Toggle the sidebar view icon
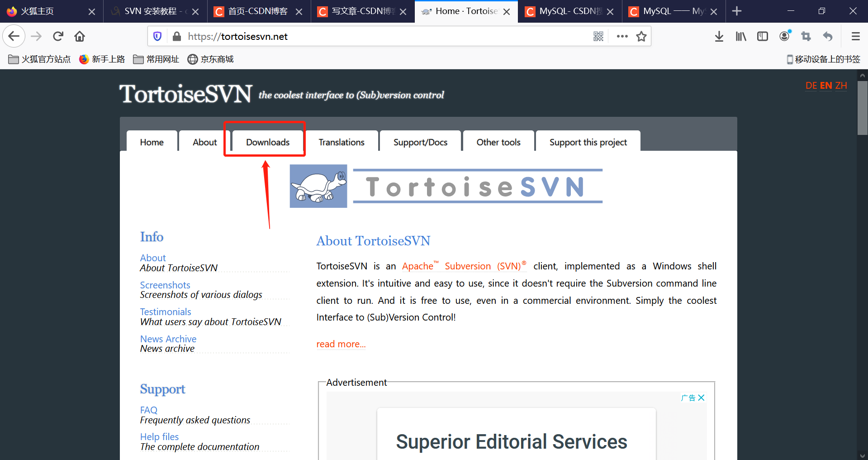 (762, 36)
